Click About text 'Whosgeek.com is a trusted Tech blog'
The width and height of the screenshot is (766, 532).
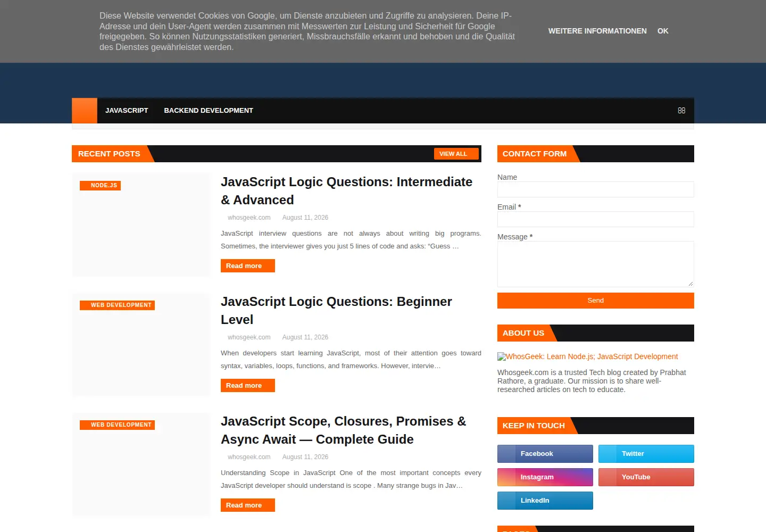(592, 381)
